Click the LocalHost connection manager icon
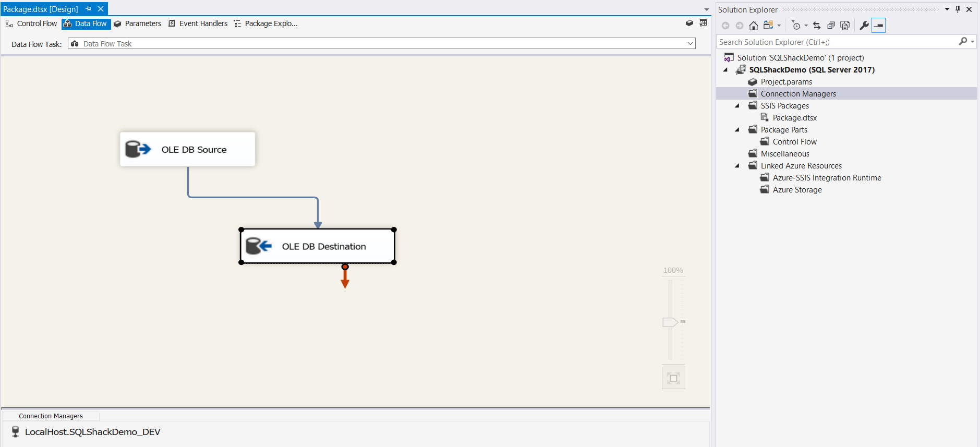This screenshot has height=447, width=980. 16,432
